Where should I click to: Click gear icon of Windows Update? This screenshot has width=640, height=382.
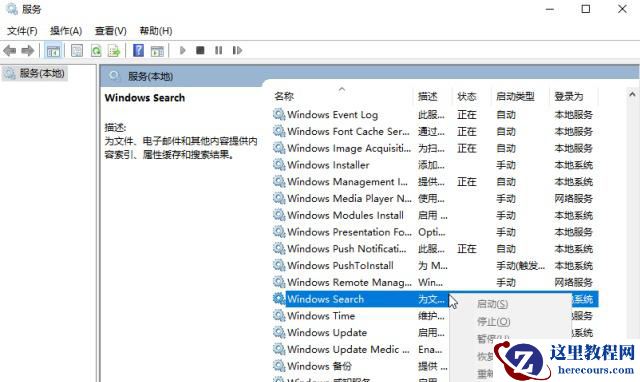coord(279,332)
